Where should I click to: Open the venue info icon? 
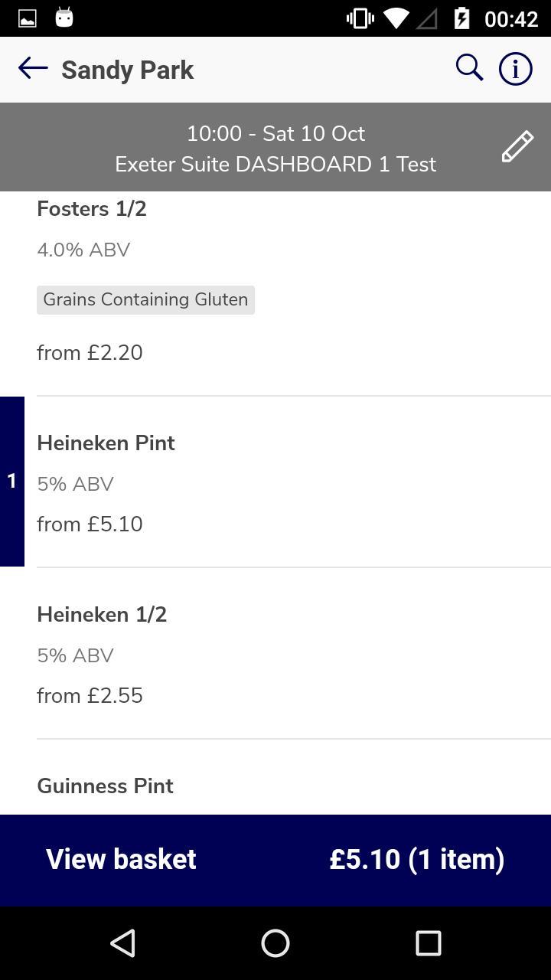click(515, 69)
